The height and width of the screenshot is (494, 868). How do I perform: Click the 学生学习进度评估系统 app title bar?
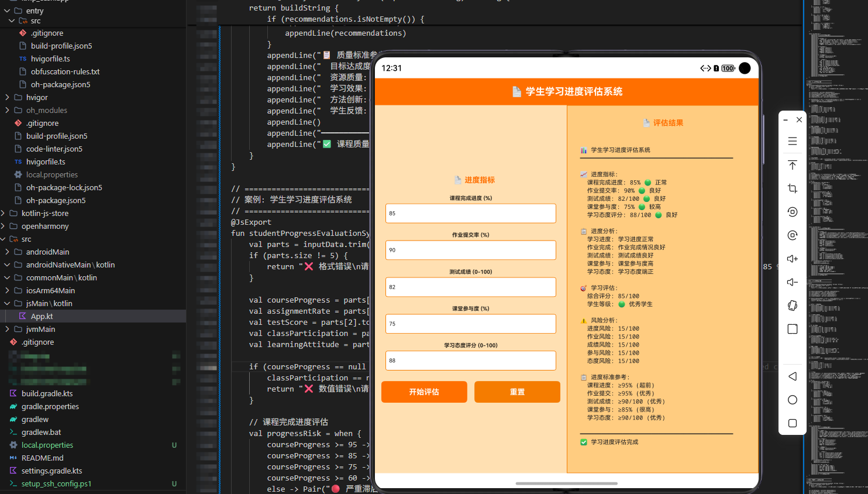point(567,92)
